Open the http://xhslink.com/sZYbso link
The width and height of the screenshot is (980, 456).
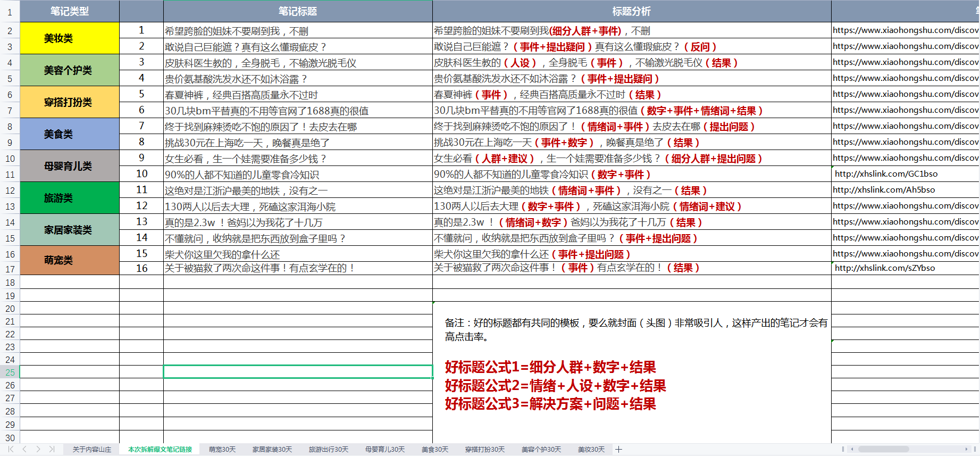885,268
